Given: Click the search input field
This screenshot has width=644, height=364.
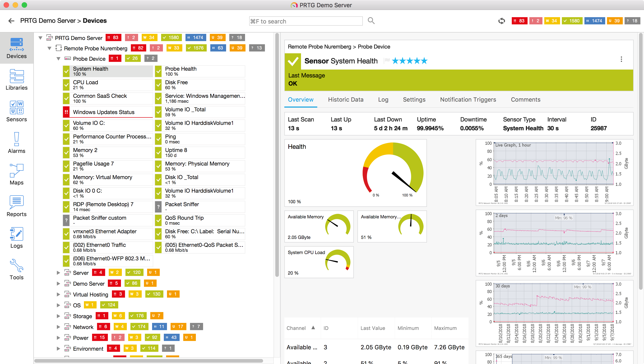Looking at the screenshot, I should [x=305, y=21].
